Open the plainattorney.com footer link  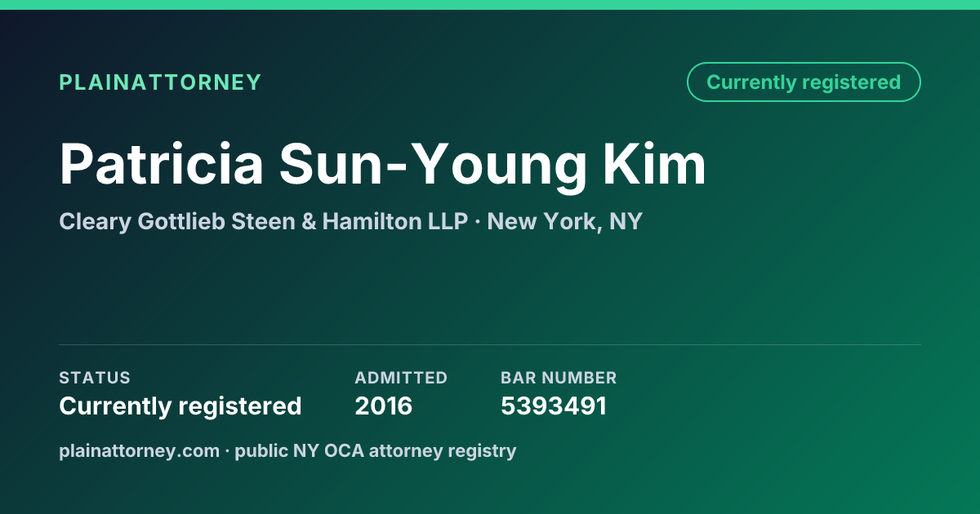[x=139, y=450]
